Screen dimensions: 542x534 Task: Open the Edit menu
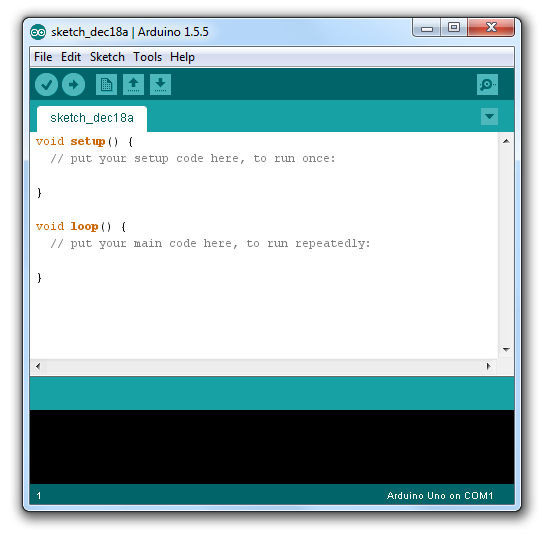pos(71,57)
